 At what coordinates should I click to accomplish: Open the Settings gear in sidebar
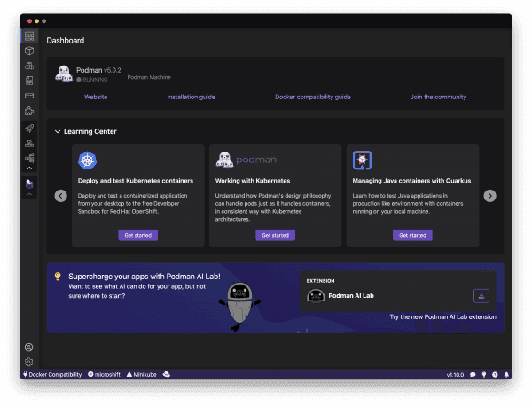pos(29,362)
